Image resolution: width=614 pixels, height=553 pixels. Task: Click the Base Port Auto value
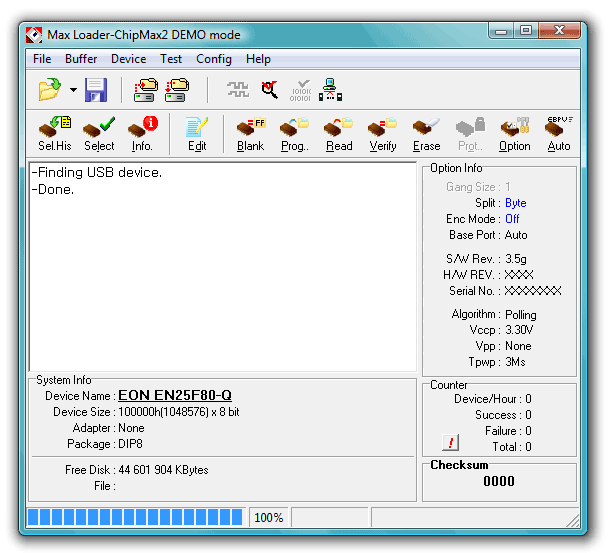[516, 235]
